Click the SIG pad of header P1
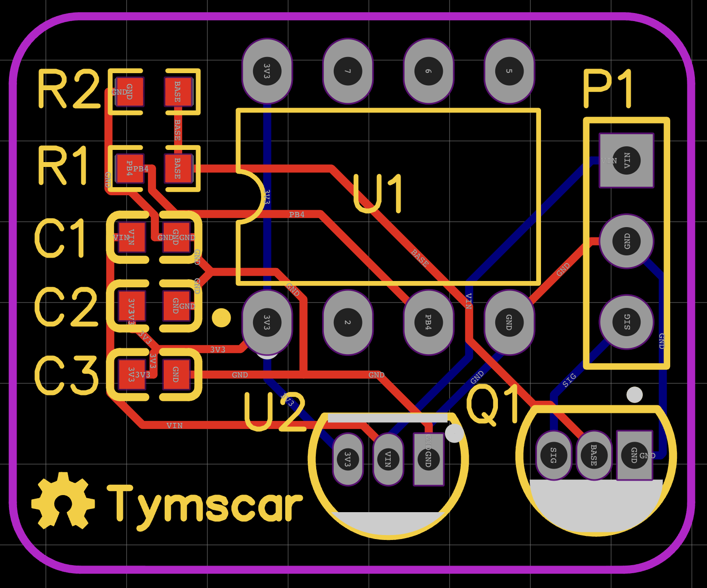The image size is (707, 588). point(627,322)
